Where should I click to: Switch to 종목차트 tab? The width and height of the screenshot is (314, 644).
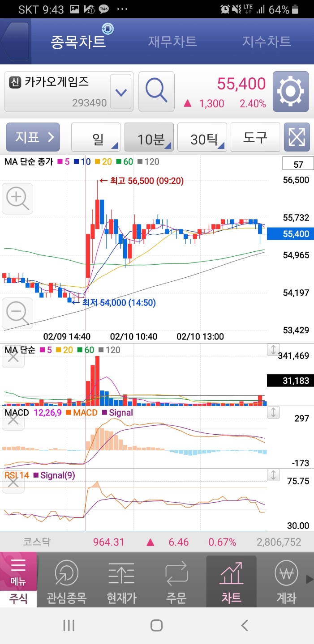tap(78, 42)
